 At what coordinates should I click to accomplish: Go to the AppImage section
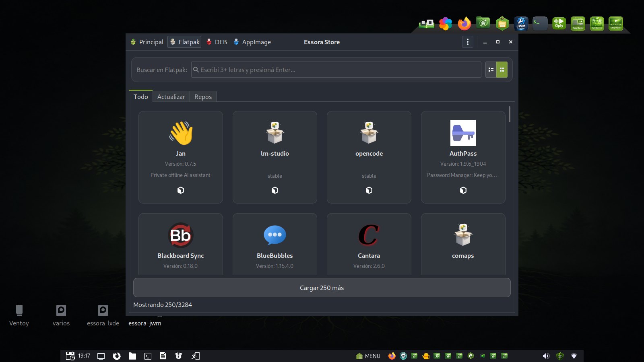point(252,42)
